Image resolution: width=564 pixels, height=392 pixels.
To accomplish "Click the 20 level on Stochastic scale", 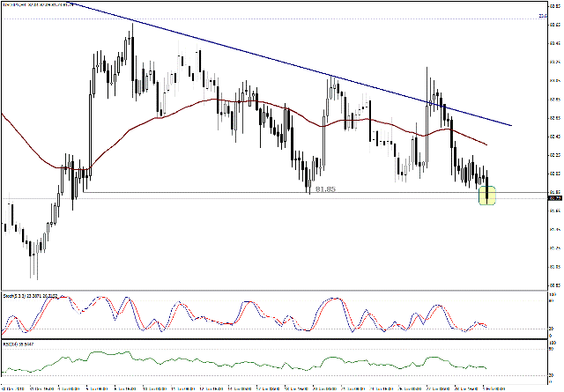I will [x=552, y=330].
